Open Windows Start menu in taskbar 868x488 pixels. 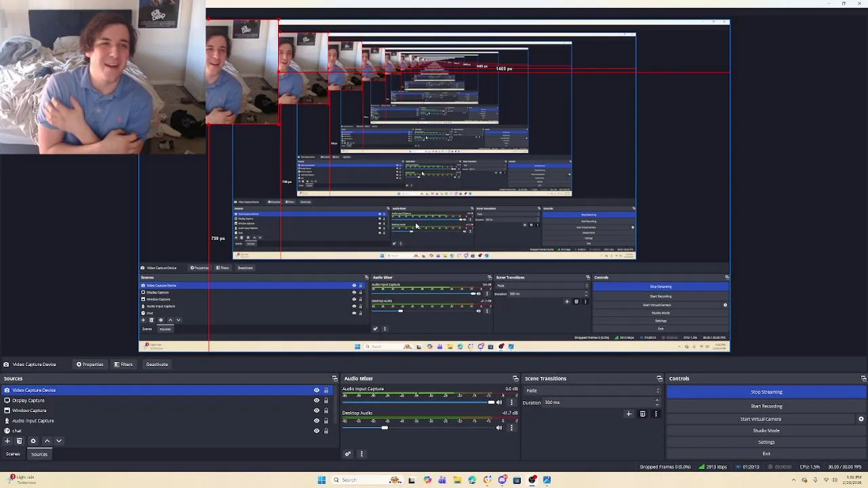point(321,480)
